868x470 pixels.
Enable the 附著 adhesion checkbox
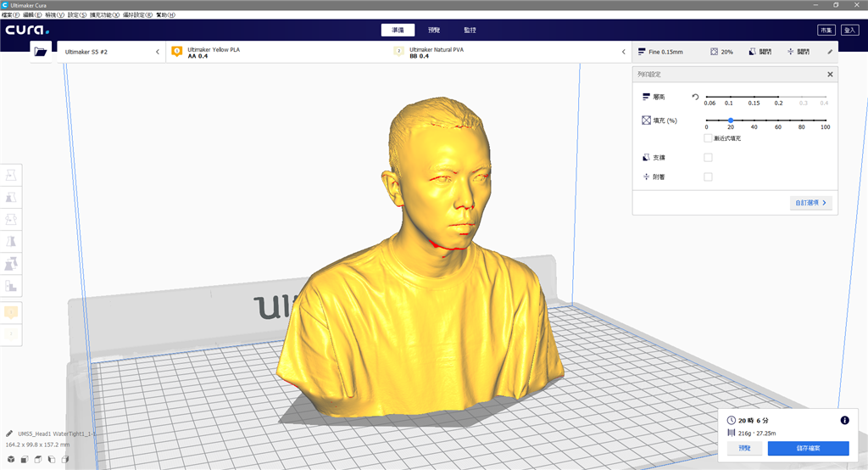708,176
